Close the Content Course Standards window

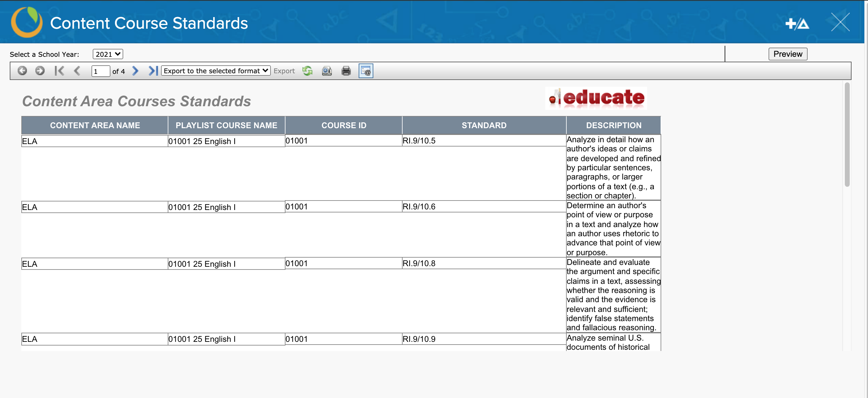pyautogui.click(x=840, y=22)
